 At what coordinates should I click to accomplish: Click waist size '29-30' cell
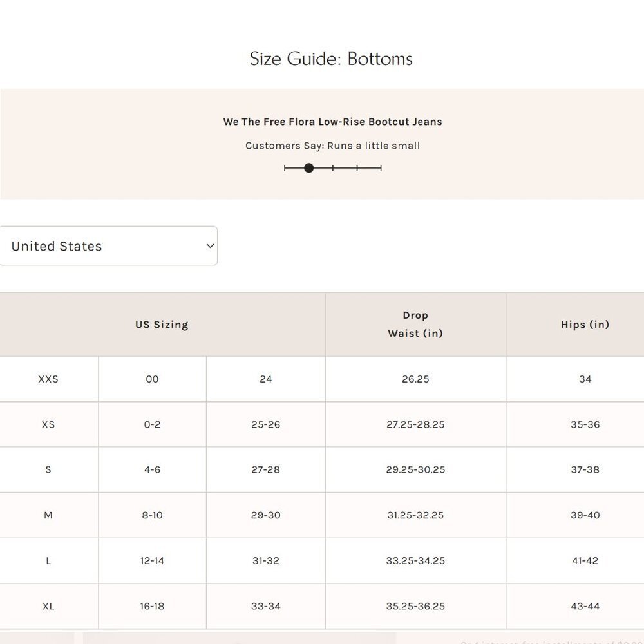(x=266, y=515)
